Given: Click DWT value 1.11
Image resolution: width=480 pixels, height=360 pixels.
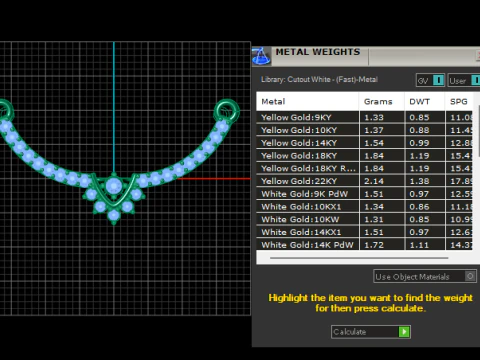Looking at the screenshot, I should (x=419, y=245).
